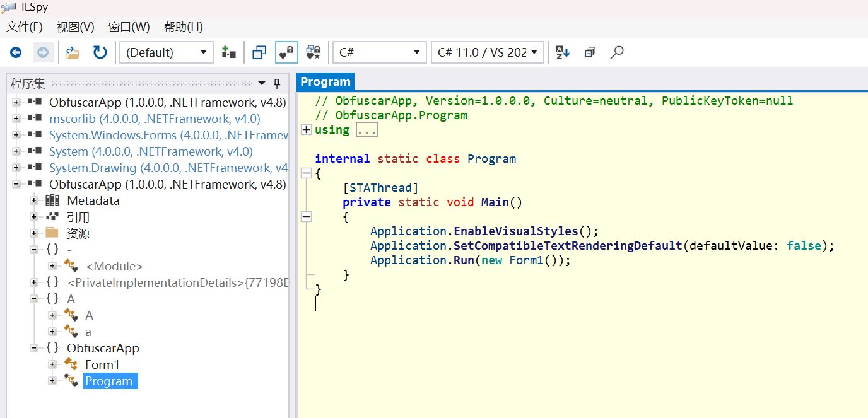Toggle show all types and members
868x418 pixels.
(x=314, y=52)
